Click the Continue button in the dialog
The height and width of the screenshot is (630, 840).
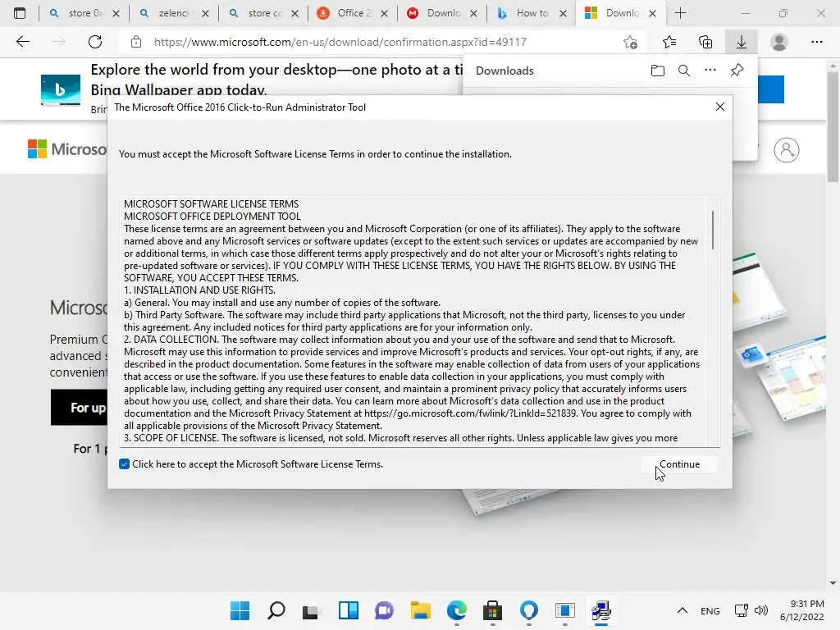679,464
